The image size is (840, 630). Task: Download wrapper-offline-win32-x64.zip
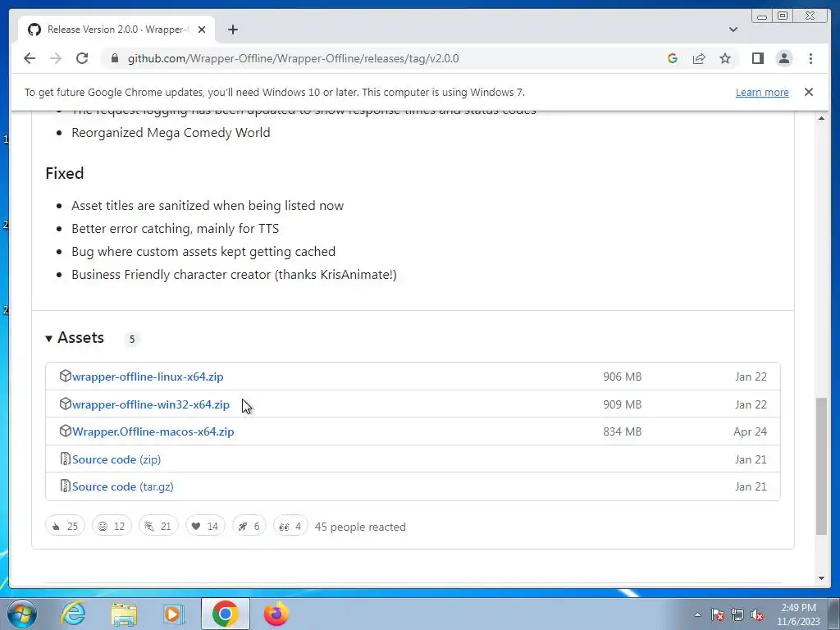[151, 404]
